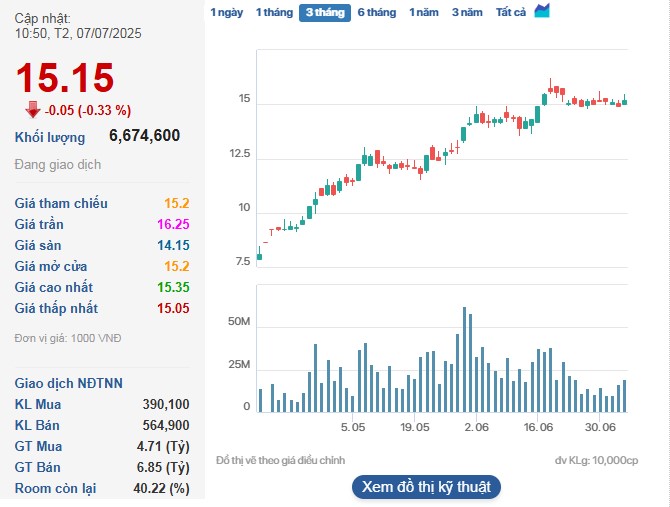Screen dimensions: 670x507
Task: Click the Khối lượng value 6,674,600
Action: pos(145,136)
